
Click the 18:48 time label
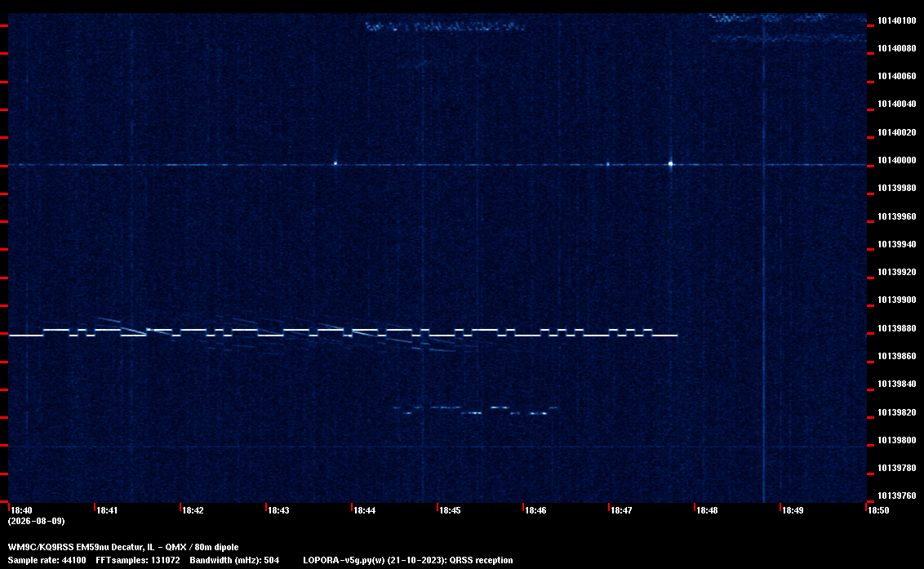click(x=707, y=510)
